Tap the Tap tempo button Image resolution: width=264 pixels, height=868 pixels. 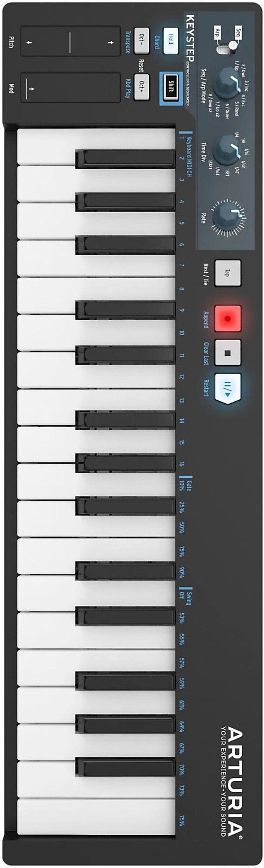point(228,273)
